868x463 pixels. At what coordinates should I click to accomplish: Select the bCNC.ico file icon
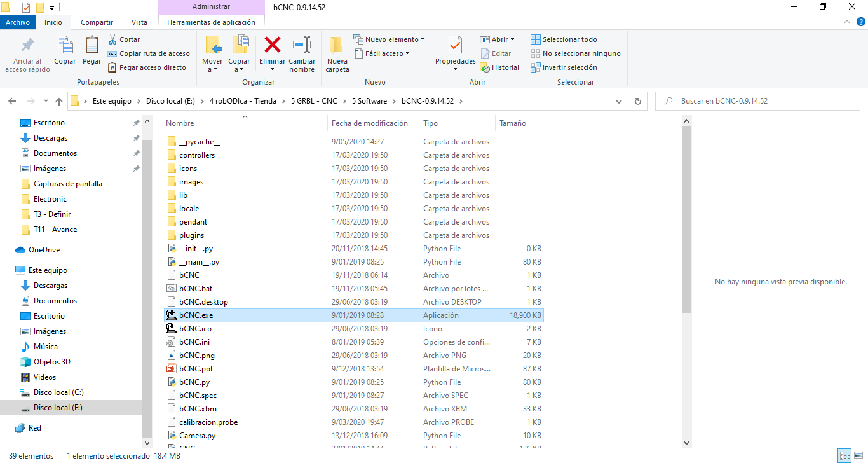pos(172,329)
